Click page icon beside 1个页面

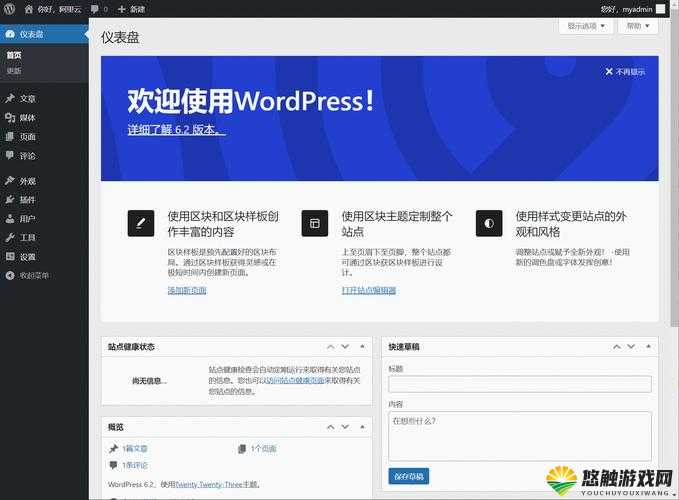pos(242,448)
